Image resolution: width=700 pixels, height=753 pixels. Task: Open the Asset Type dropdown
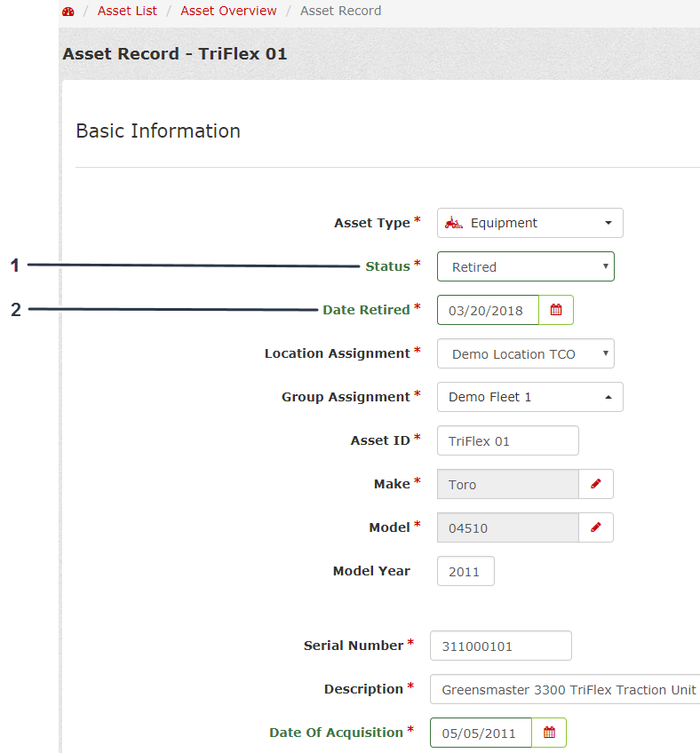click(x=529, y=223)
